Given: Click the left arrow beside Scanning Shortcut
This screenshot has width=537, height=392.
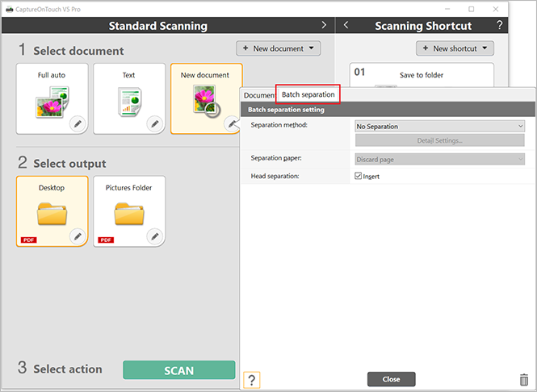Looking at the screenshot, I should [346, 25].
